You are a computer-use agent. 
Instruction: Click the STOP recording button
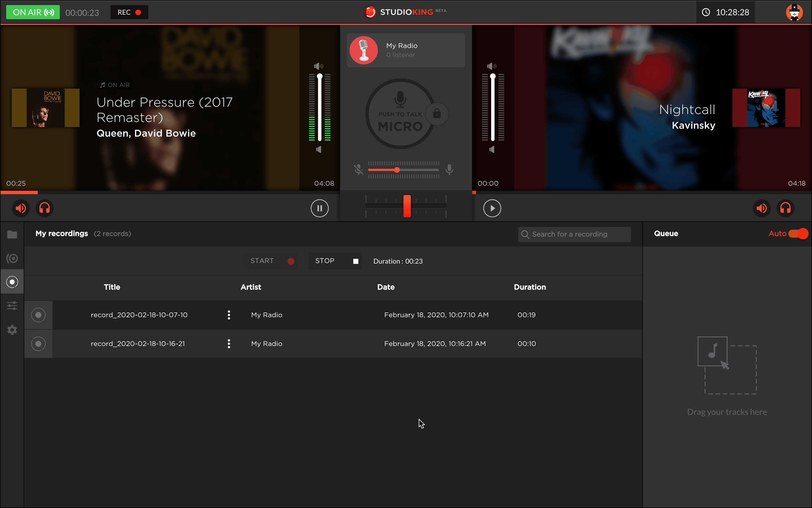point(335,261)
